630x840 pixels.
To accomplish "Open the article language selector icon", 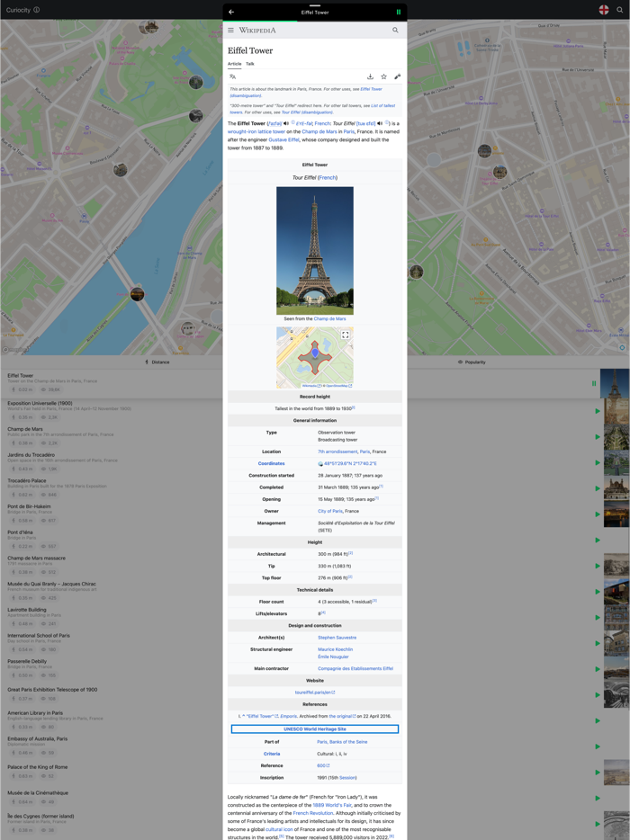I will tap(232, 76).
